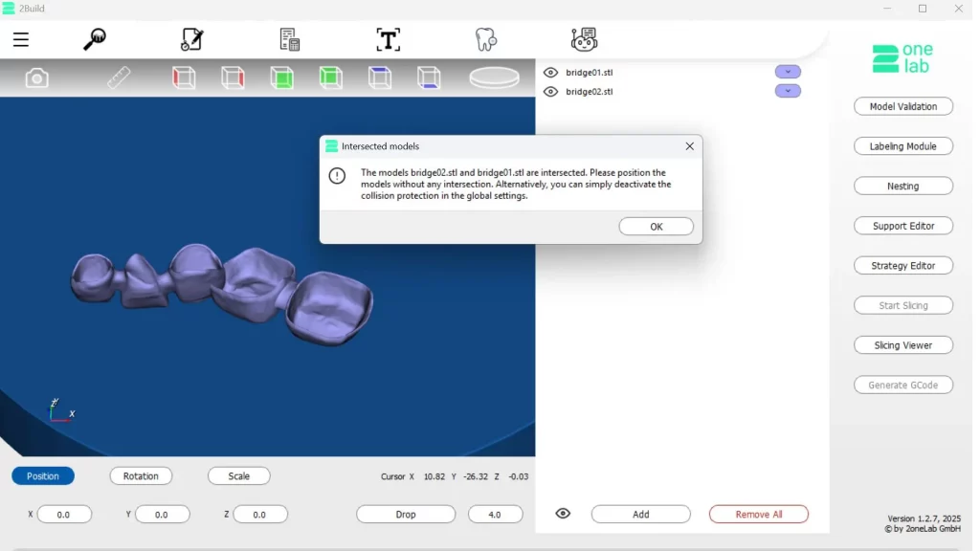
Task: Close the Intersected models dialog
Action: (689, 146)
